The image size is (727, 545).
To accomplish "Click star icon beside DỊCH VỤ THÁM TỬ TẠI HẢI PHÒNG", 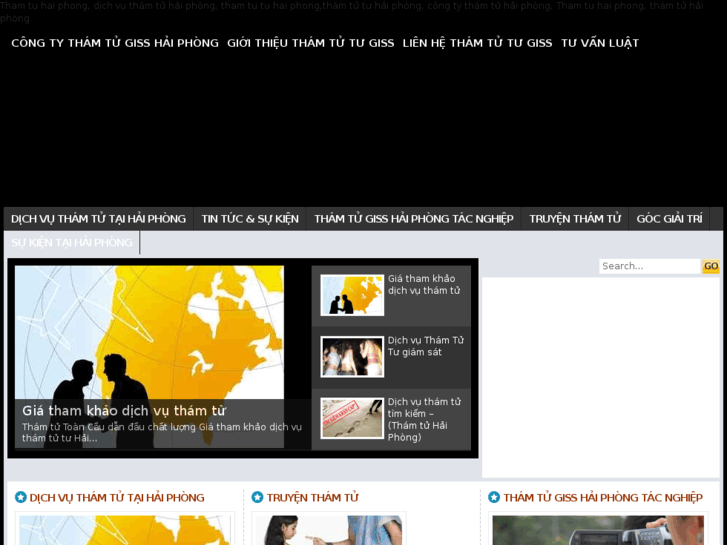I will point(21,497).
